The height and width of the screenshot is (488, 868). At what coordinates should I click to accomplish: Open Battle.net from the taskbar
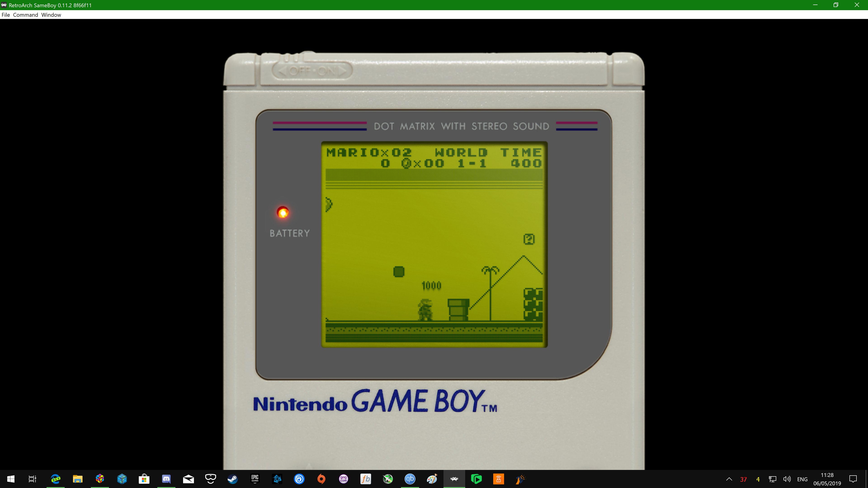tap(277, 479)
